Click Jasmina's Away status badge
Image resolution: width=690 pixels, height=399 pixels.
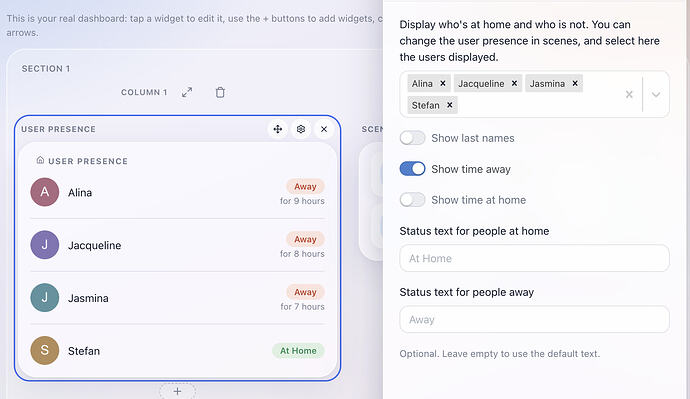click(x=305, y=292)
